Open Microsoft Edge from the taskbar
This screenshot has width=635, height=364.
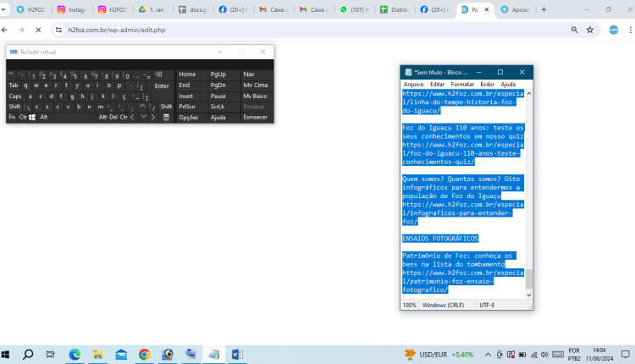74,354
